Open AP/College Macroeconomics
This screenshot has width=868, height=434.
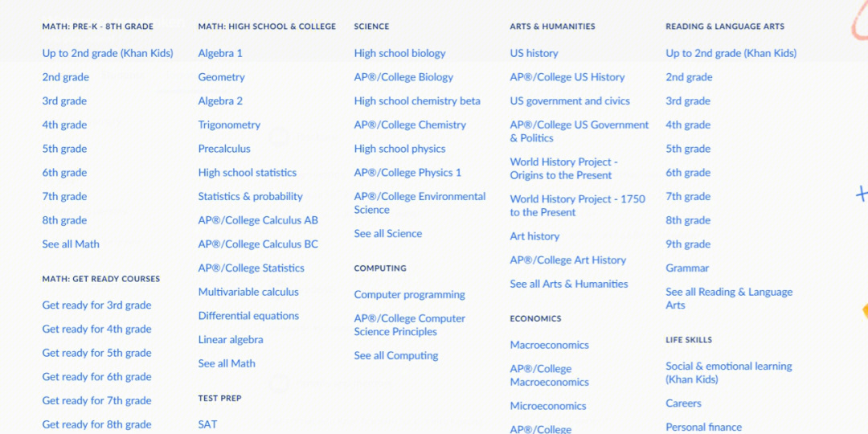tap(550, 375)
